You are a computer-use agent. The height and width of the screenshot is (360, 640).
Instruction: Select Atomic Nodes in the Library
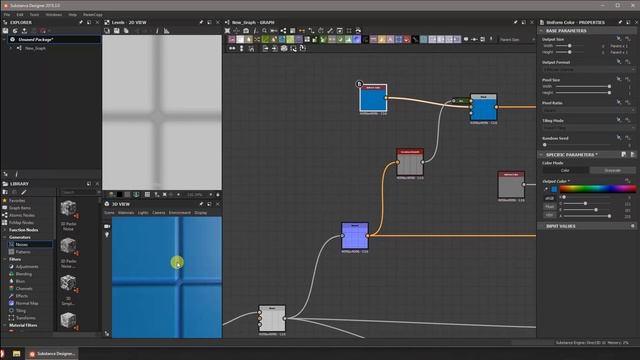pos(22,215)
